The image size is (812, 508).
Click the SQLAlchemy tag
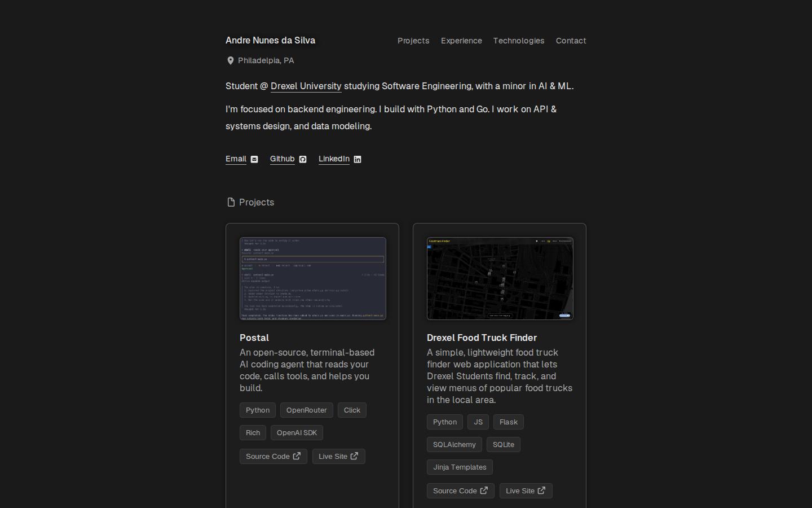point(454,445)
